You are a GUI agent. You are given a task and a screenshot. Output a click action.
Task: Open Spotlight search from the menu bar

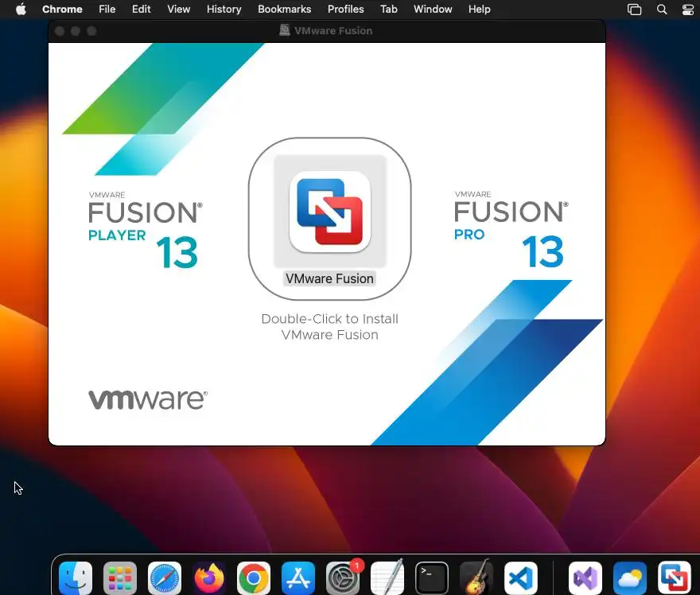point(662,10)
